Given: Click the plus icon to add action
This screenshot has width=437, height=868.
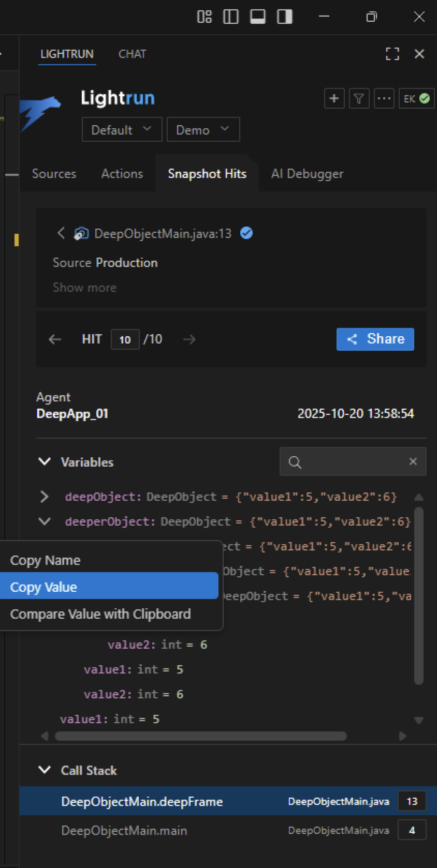Looking at the screenshot, I should coord(334,98).
